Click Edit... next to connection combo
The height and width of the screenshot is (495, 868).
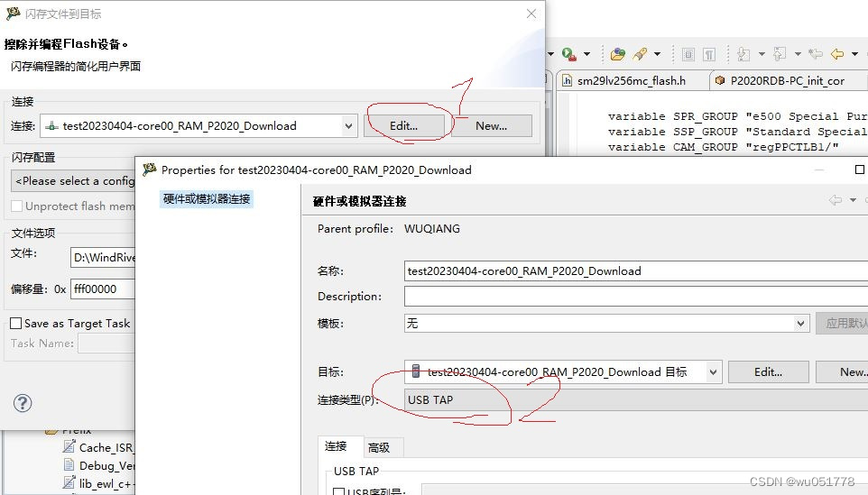tap(403, 126)
